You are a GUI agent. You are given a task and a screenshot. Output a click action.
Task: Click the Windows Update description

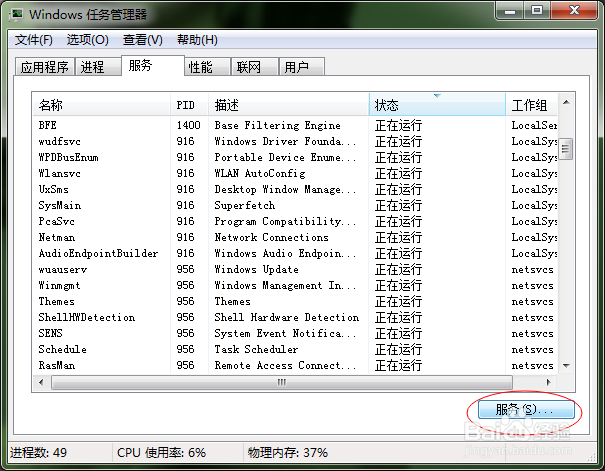click(x=256, y=270)
